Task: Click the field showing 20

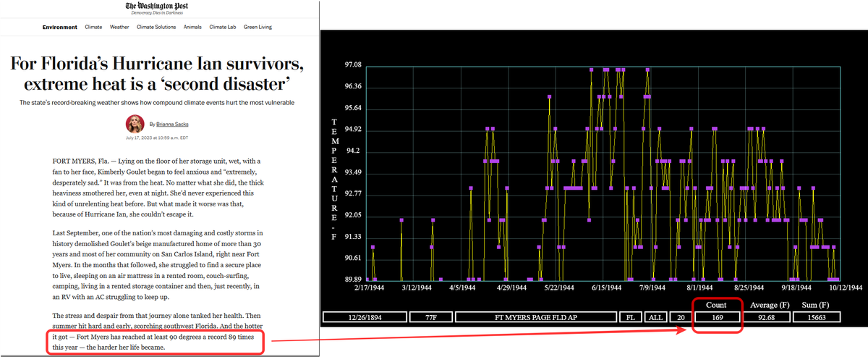Action: pyautogui.click(x=680, y=317)
